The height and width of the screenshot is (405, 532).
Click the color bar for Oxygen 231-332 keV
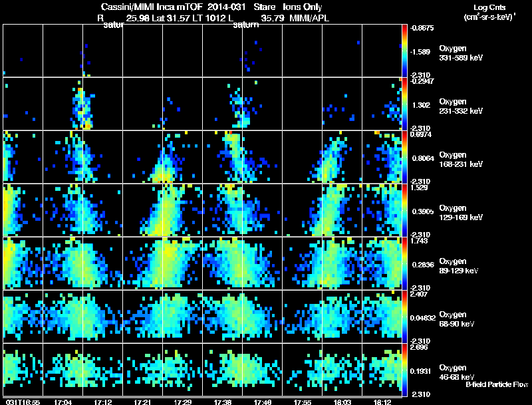(404, 104)
